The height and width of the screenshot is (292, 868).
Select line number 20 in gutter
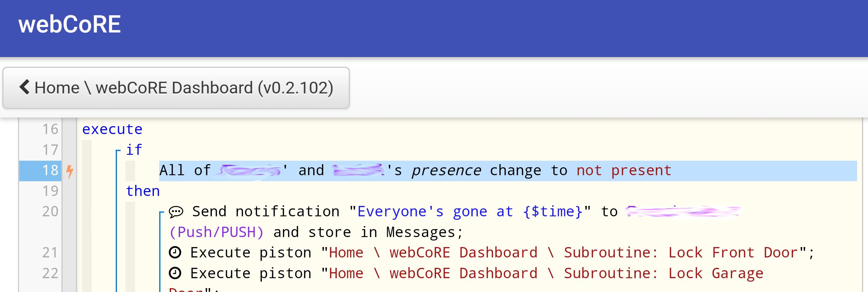tap(50, 211)
